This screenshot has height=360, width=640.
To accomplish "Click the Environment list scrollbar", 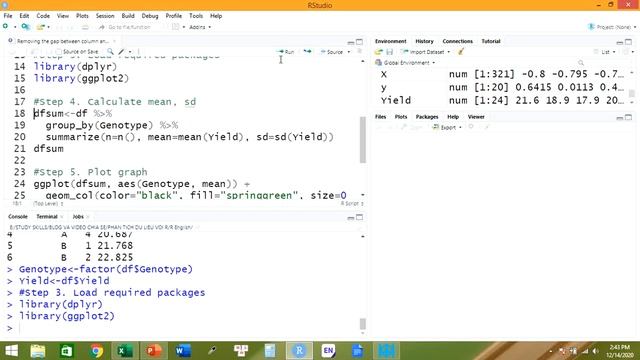I will (632, 93).
